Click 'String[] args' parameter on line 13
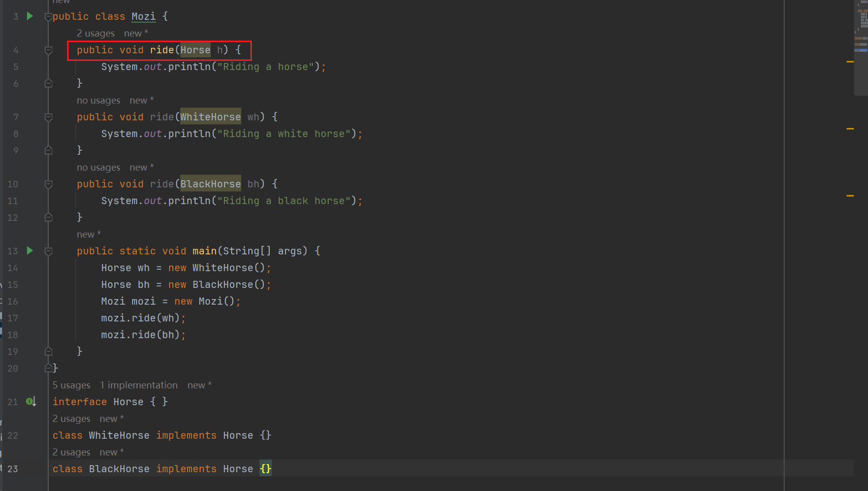This screenshot has width=868, height=491. click(x=263, y=251)
